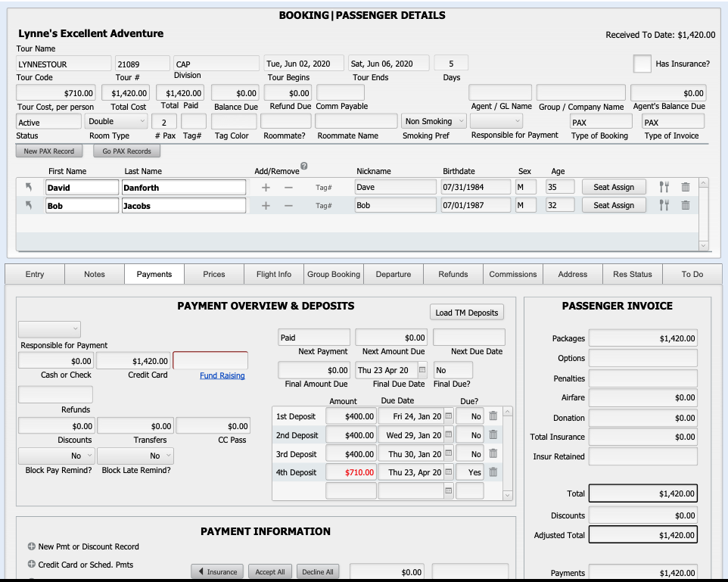Open the Prices tab
Screen dimensions: 728x582
[x=214, y=274]
